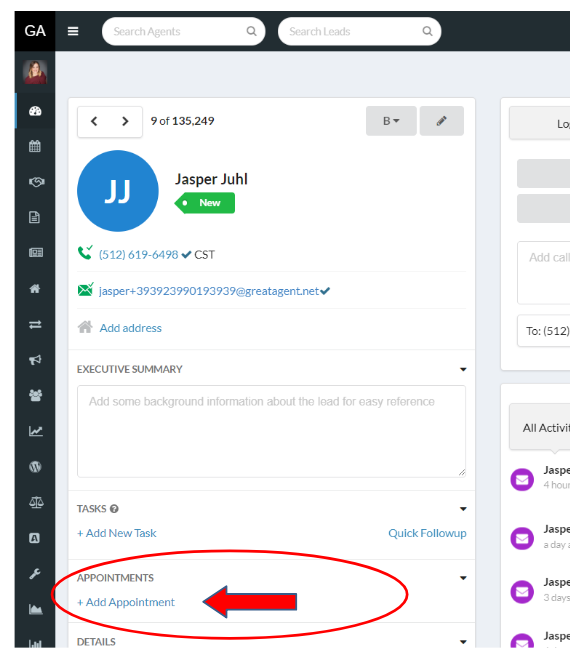Open the calendar icon in sidebar
The width and height of the screenshot is (570, 657).
[x=35, y=146]
